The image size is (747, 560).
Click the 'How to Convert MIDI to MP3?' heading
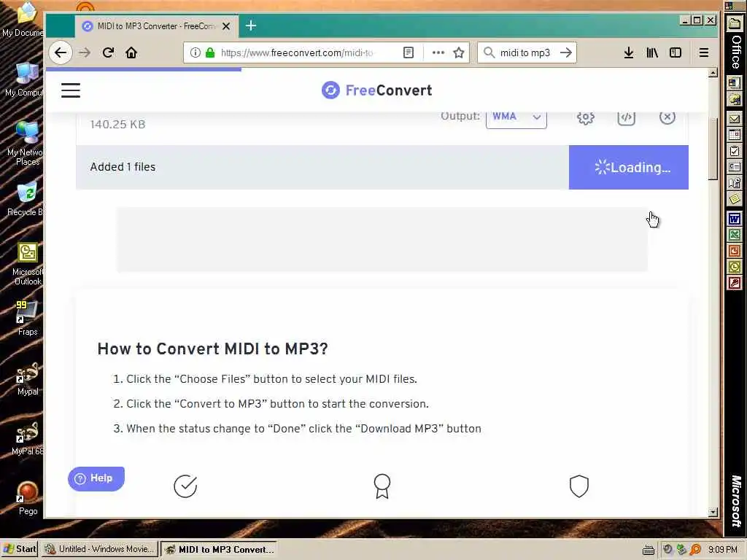coord(212,349)
